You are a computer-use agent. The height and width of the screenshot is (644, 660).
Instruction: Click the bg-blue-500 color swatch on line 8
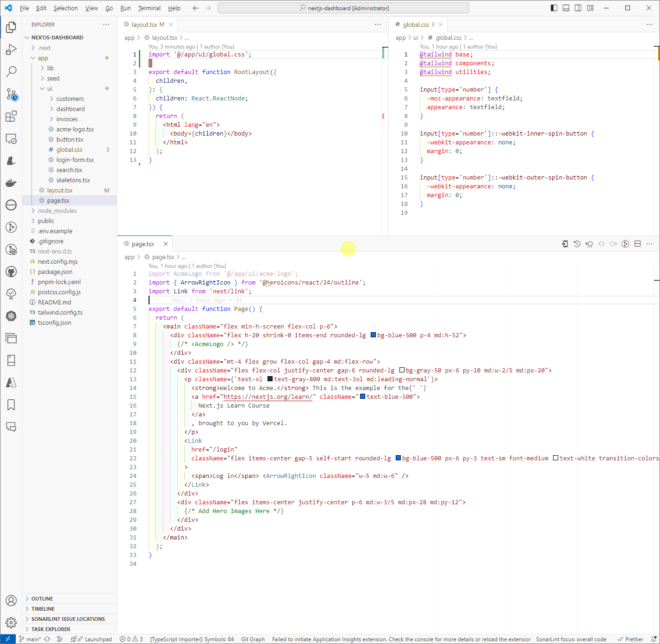coord(373,335)
